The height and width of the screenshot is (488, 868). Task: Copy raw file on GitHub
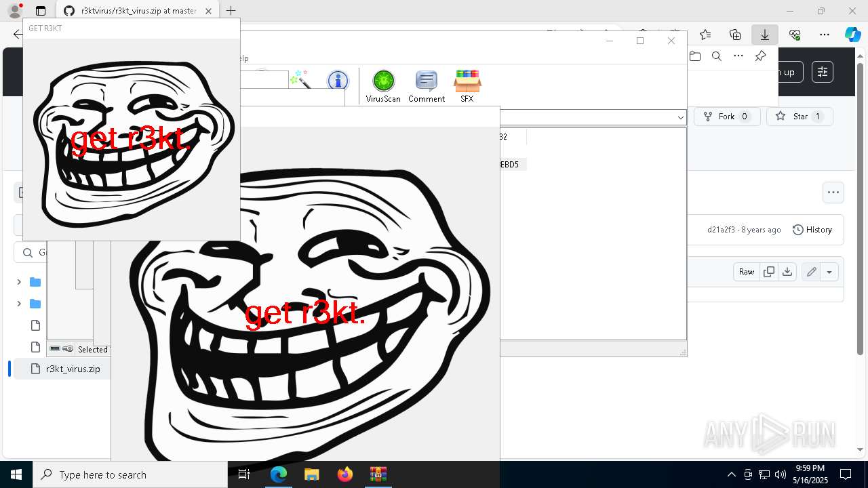[x=769, y=272]
